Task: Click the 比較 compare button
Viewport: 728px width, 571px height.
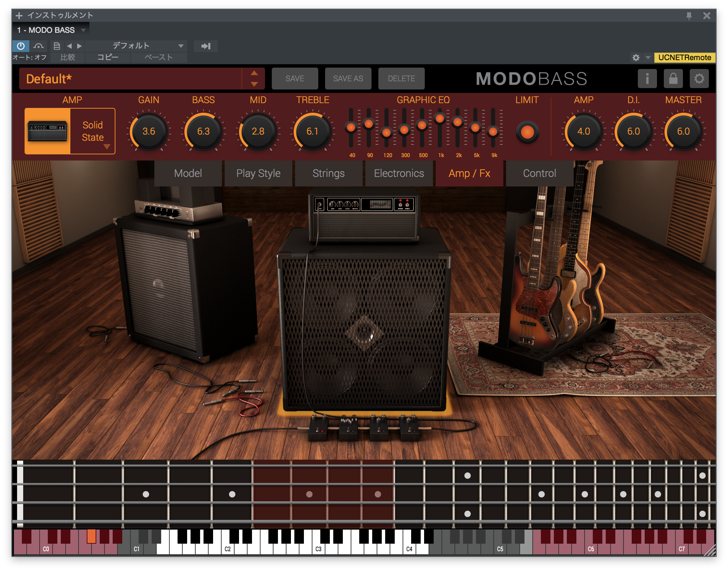Action: tap(68, 57)
